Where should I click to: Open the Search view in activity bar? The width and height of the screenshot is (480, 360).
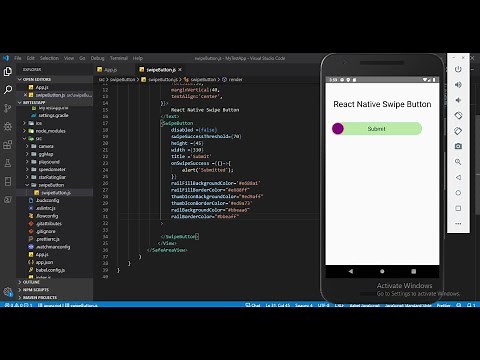click(8, 89)
